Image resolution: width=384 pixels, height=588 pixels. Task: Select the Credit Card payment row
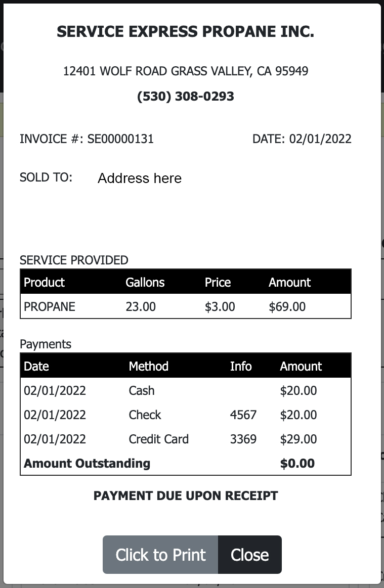(186, 439)
